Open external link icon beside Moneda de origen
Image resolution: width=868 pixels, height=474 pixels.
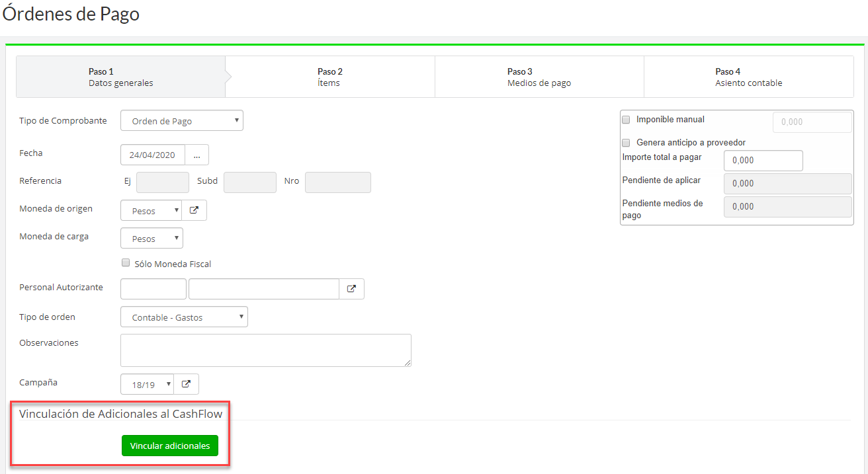coord(195,210)
